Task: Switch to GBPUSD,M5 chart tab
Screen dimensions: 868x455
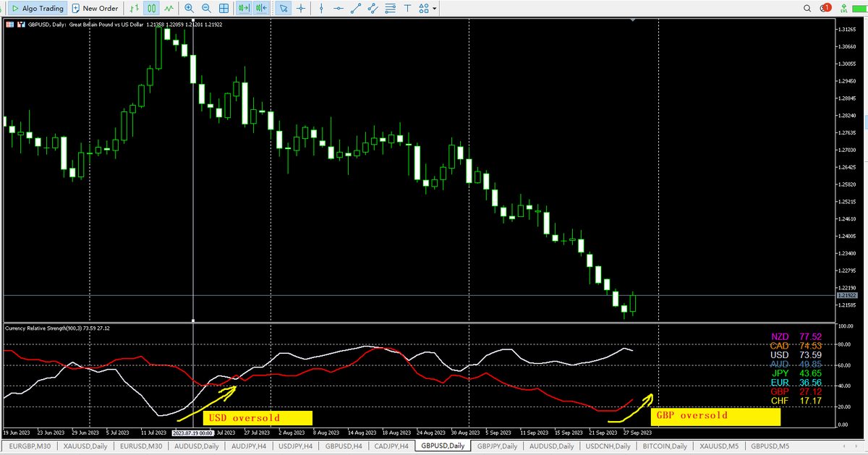Action: (770, 446)
